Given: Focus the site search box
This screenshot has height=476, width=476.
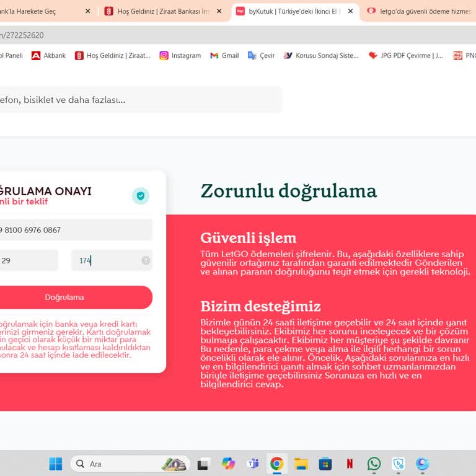Looking at the screenshot, I should pos(141,100).
